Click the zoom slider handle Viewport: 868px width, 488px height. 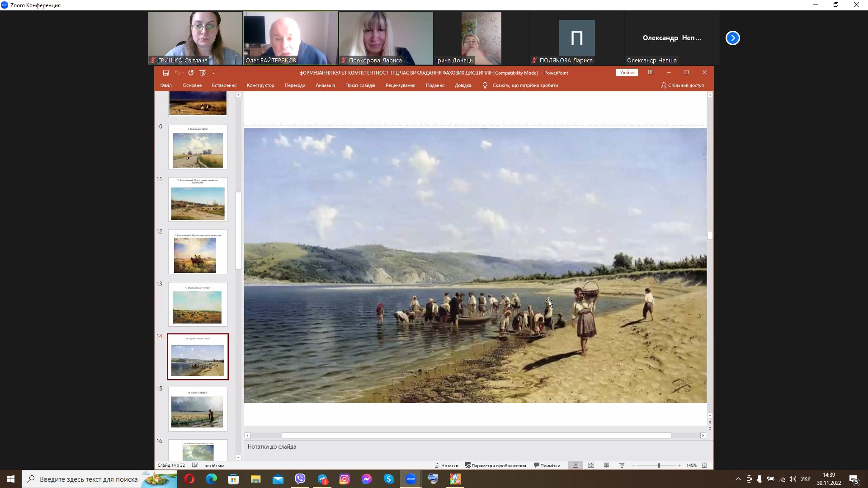click(x=659, y=465)
